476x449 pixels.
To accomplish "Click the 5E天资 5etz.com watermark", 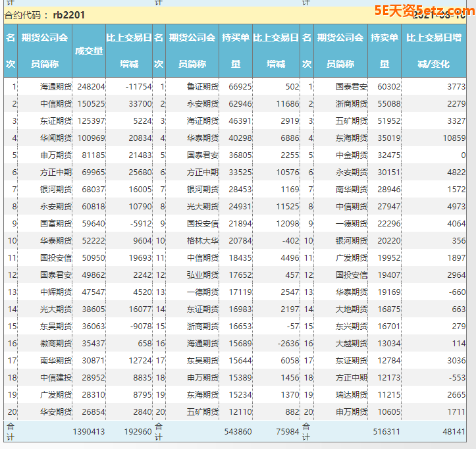I will [x=423, y=10].
